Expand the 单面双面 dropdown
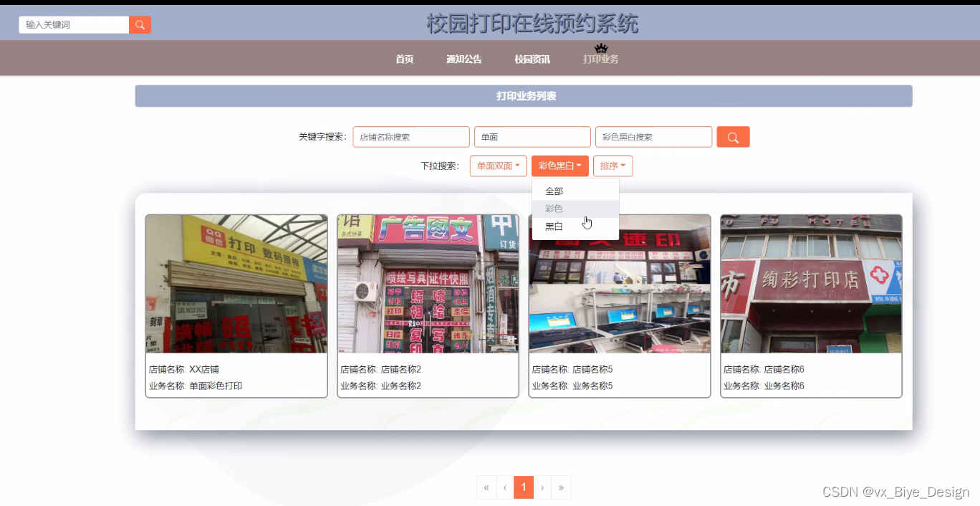This screenshot has width=980, height=506. [499, 166]
